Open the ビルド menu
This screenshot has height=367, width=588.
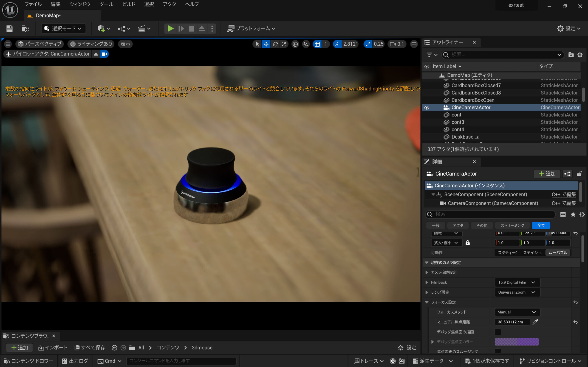click(129, 4)
